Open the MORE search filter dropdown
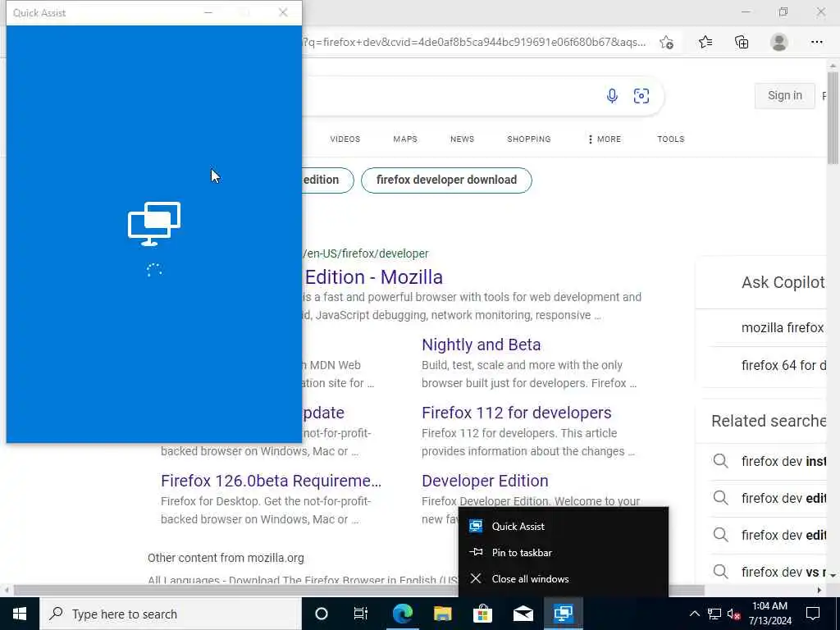 pos(605,139)
